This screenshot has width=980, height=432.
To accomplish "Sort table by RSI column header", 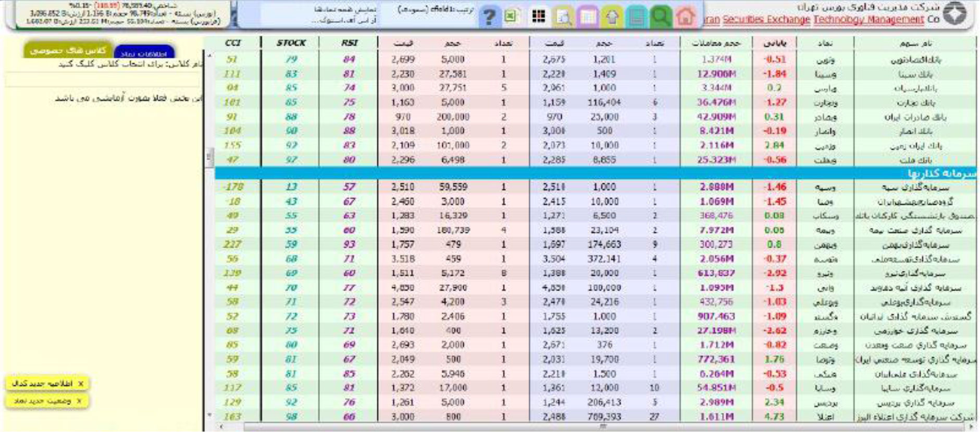I will (x=349, y=43).
